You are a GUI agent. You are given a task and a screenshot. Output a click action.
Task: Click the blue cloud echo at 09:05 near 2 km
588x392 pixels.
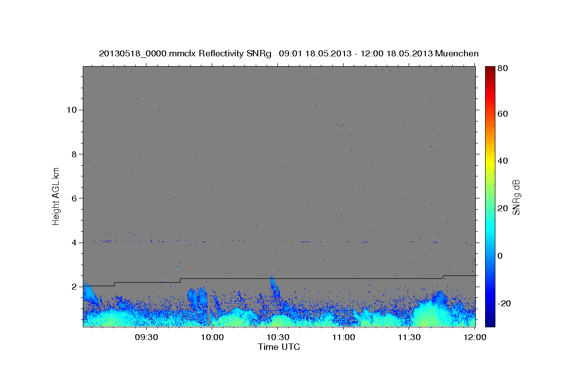(x=91, y=294)
